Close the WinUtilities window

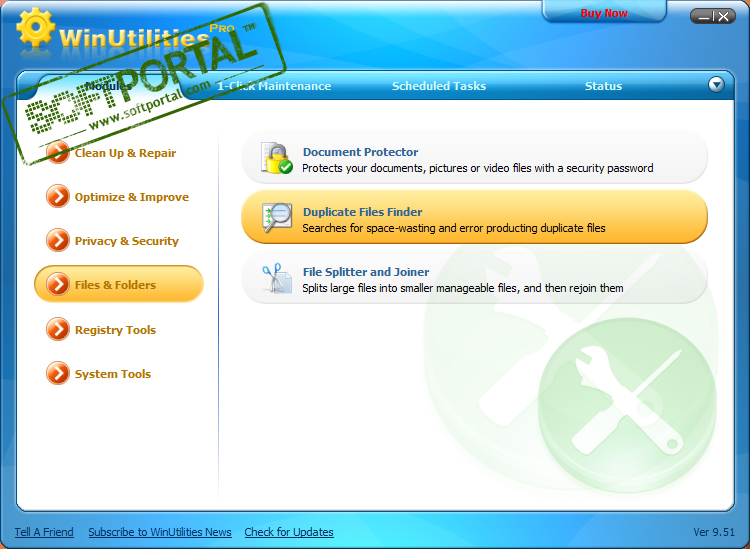coord(724,17)
